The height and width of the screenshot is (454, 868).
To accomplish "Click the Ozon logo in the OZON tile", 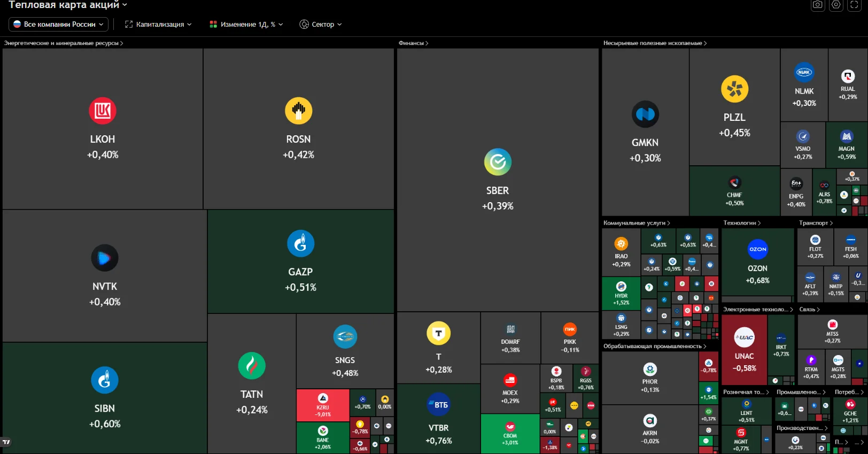I will pyautogui.click(x=758, y=249).
